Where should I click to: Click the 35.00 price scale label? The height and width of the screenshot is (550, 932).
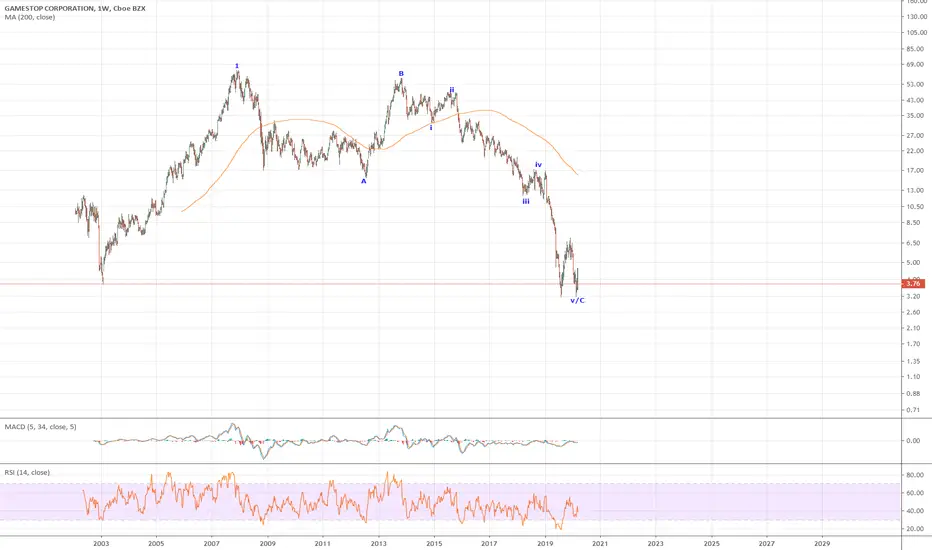(x=916, y=116)
